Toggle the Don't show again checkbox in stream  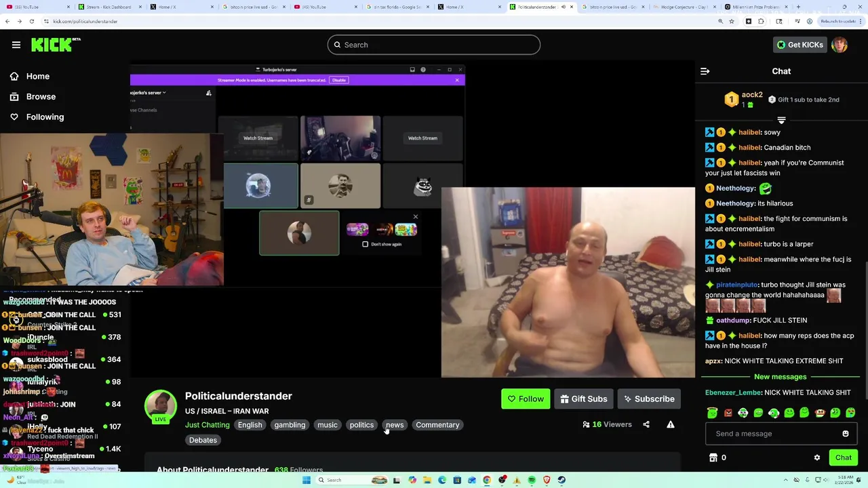click(366, 244)
